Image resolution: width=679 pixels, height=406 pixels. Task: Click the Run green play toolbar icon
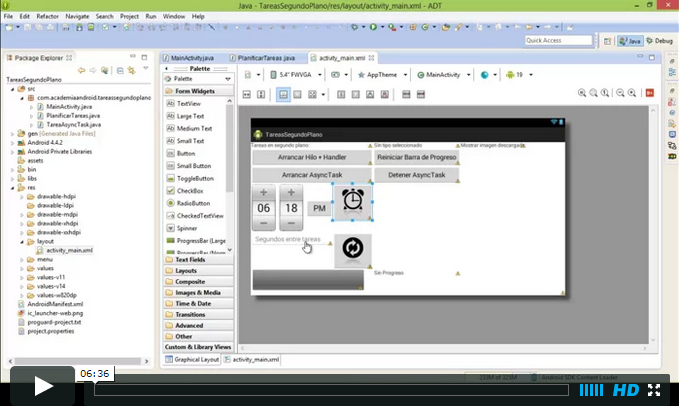point(373,27)
